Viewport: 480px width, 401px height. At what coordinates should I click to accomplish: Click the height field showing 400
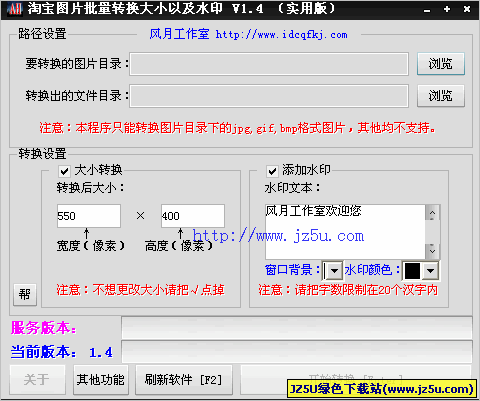point(193,216)
